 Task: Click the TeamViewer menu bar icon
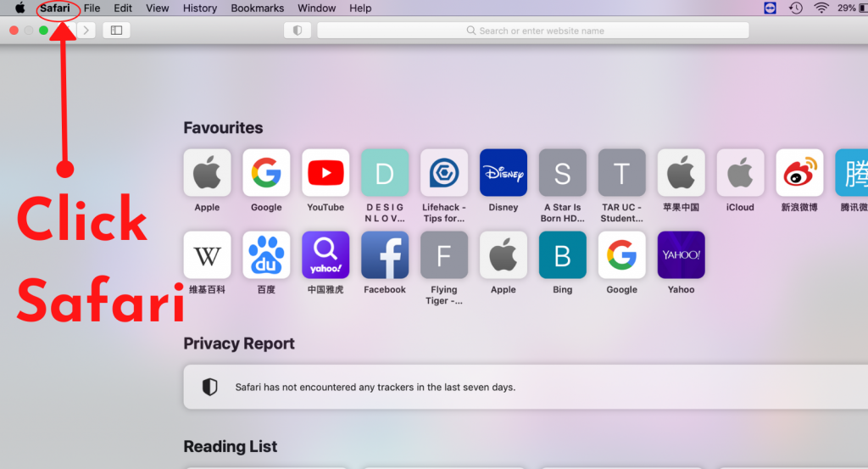(770, 8)
